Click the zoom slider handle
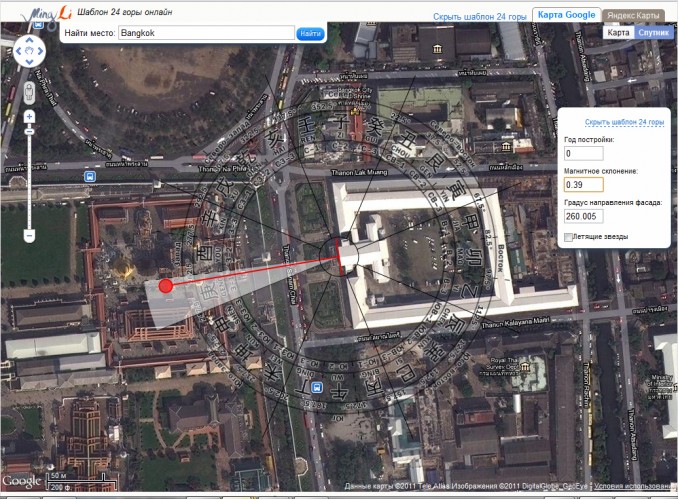Screen dimensions: 678x499 [29, 131]
